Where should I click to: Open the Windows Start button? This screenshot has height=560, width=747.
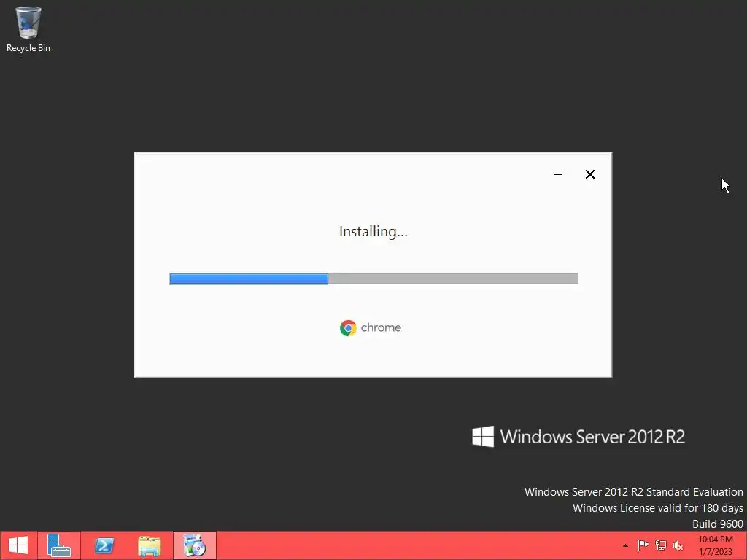point(18,545)
